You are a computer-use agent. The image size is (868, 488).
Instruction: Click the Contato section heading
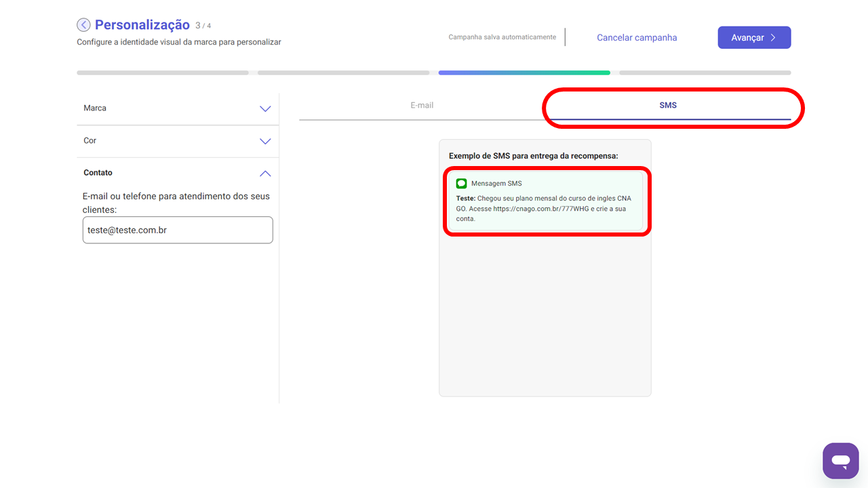98,173
